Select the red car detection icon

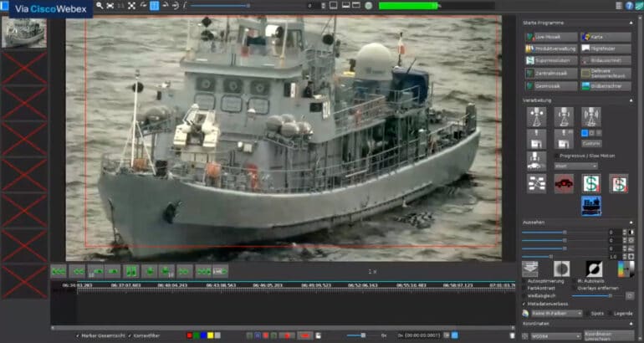[x=565, y=183]
